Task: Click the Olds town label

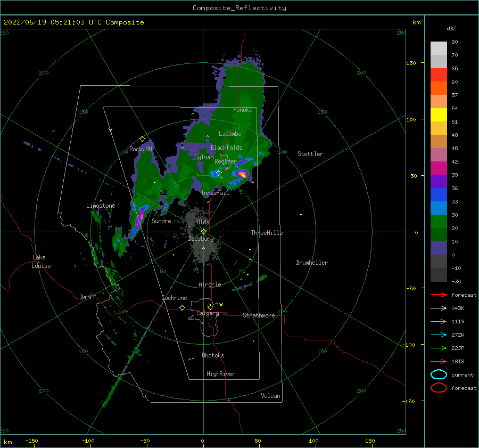Action: tap(203, 222)
